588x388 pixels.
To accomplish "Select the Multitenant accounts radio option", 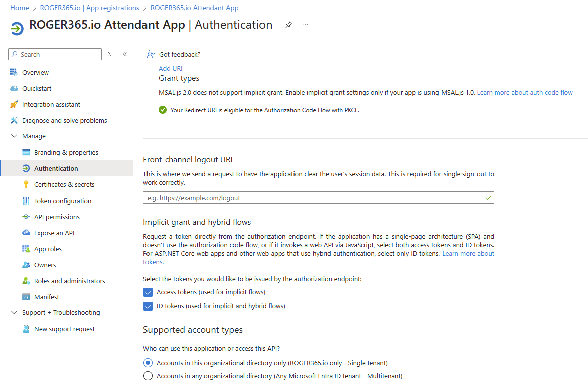I will coord(148,376).
